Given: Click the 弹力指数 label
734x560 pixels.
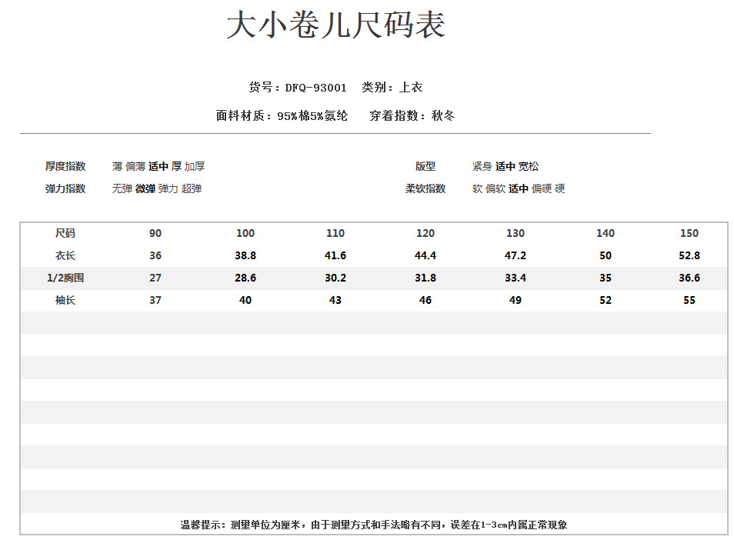Looking at the screenshot, I should pos(65,188).
